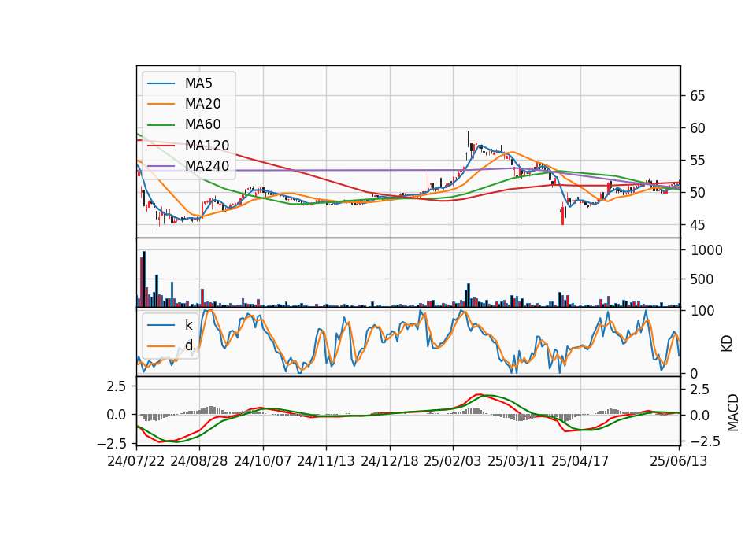
Task: Click the 24/11/13 date axis label
Action: 326,461
